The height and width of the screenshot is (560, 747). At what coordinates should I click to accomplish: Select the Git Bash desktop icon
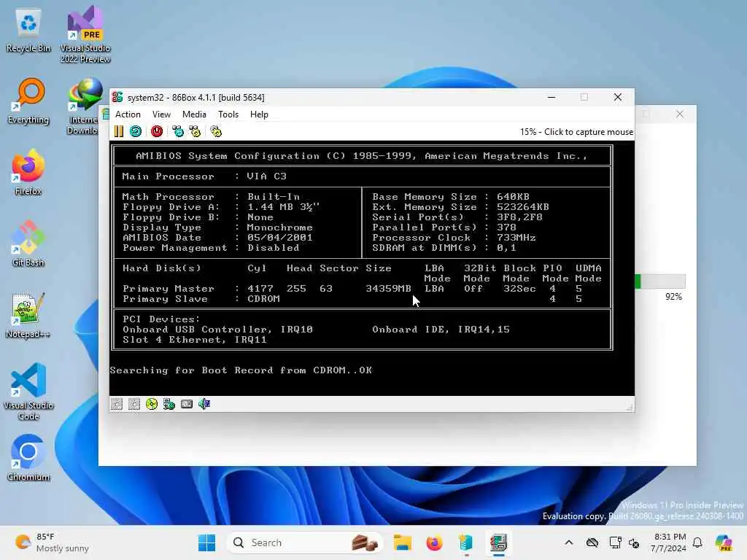[28, 244]
